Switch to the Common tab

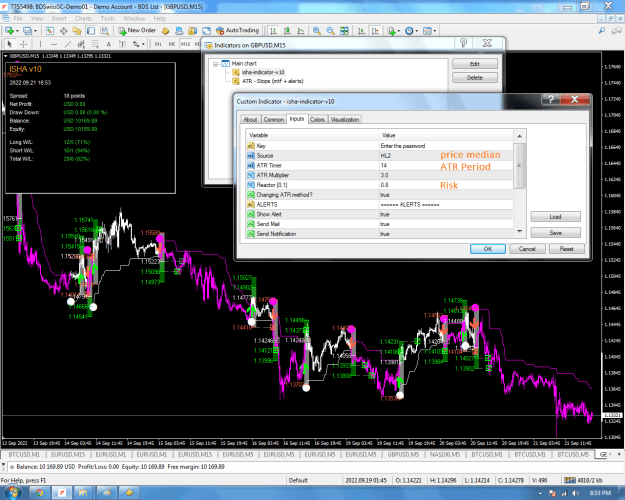[273, 119]
